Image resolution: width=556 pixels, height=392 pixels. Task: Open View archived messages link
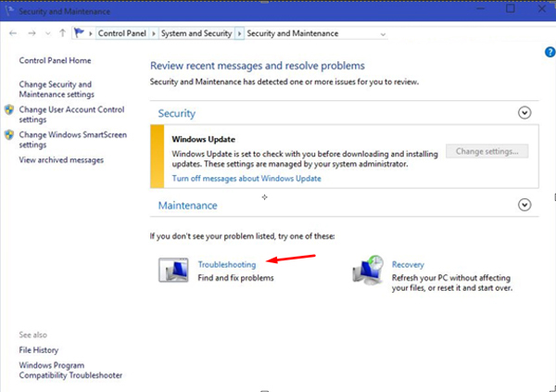click(x=61, y=160)
